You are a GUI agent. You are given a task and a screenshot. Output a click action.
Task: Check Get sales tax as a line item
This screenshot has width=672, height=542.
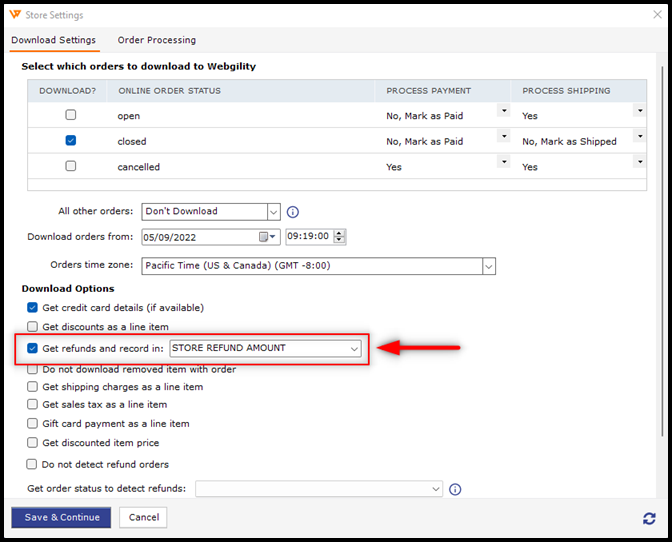coord(33,405)
